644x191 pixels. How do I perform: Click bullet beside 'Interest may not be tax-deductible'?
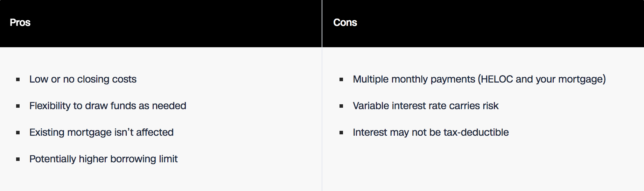(x=341, y=133)
